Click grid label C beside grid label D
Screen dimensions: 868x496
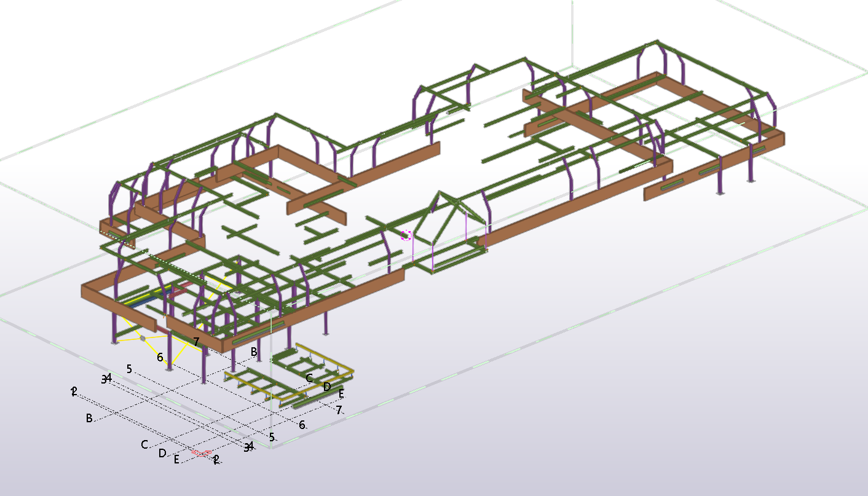click(x=310, y=377)
